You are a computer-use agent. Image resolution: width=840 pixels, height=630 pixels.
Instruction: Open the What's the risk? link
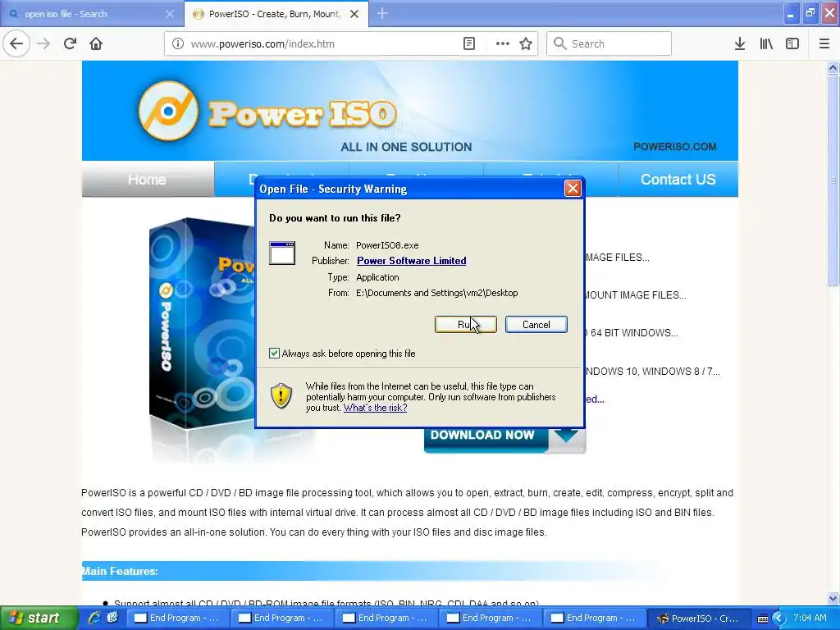(x=375, y=408)
